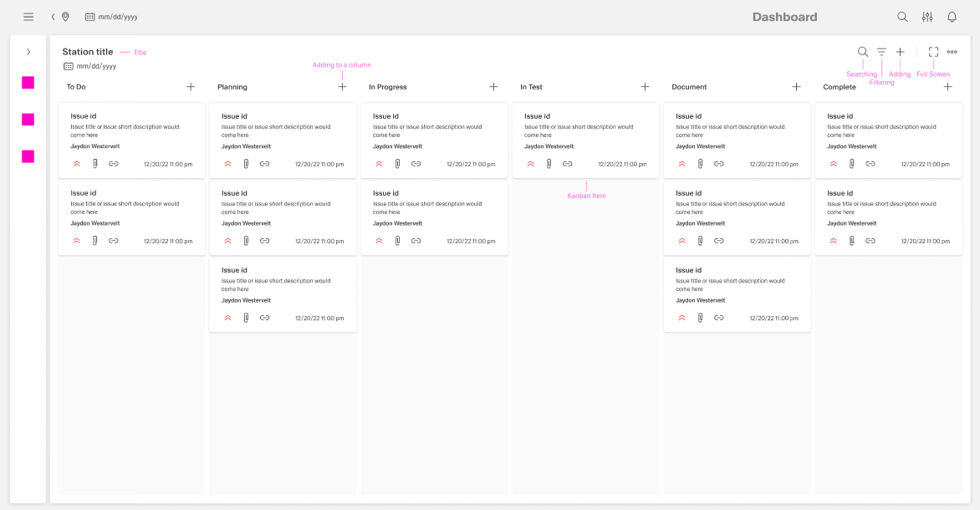Open the notifications bell icon
This screenshot has height=510, width=980.
click(x=952, y=16)
